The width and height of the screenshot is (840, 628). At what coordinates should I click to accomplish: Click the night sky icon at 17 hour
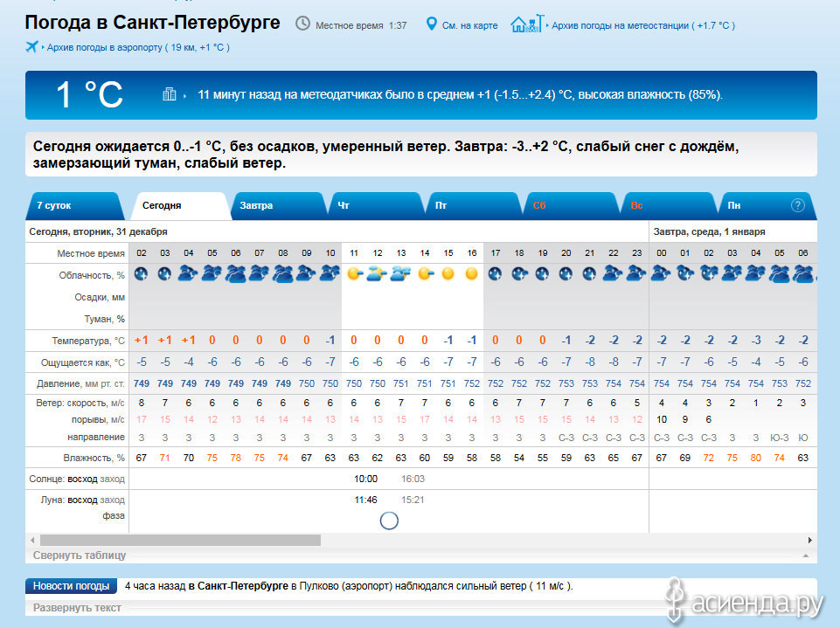(x=495, y=274)
